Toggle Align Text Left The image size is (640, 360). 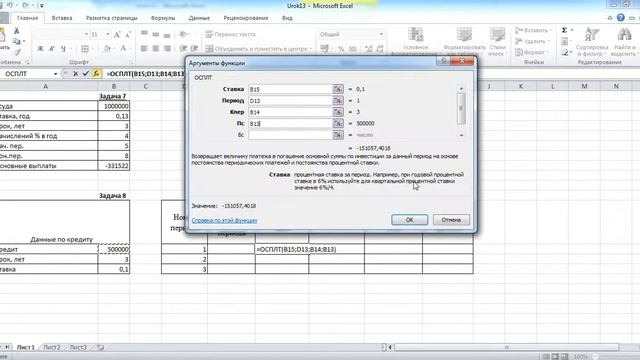tap(144, 49)
